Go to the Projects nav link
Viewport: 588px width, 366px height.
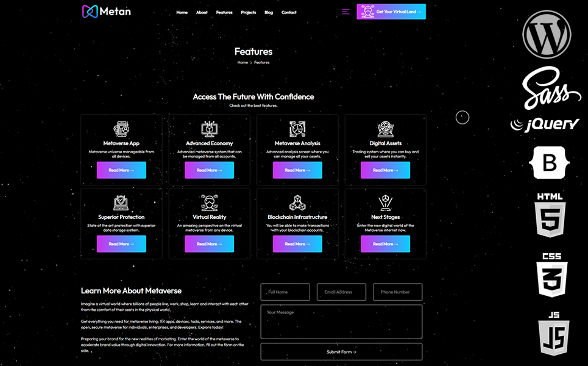coord(249,12)
